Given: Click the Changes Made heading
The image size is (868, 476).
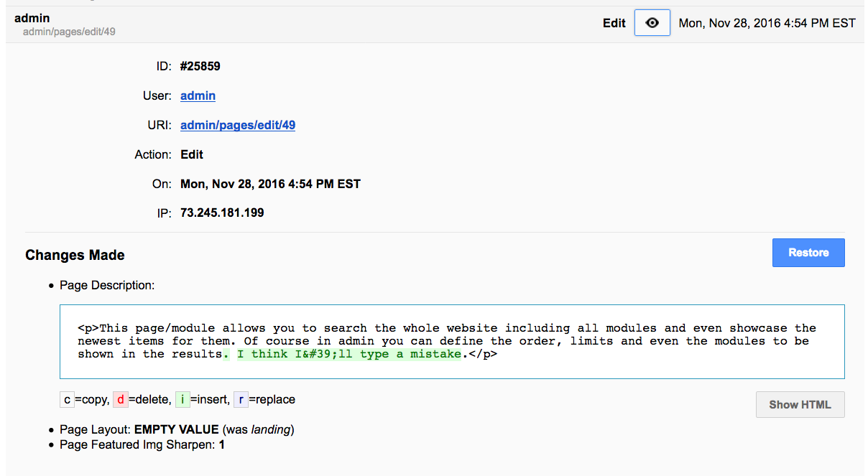Looking at the screenshot, I should pyautogui.click(x=75, y=255).
